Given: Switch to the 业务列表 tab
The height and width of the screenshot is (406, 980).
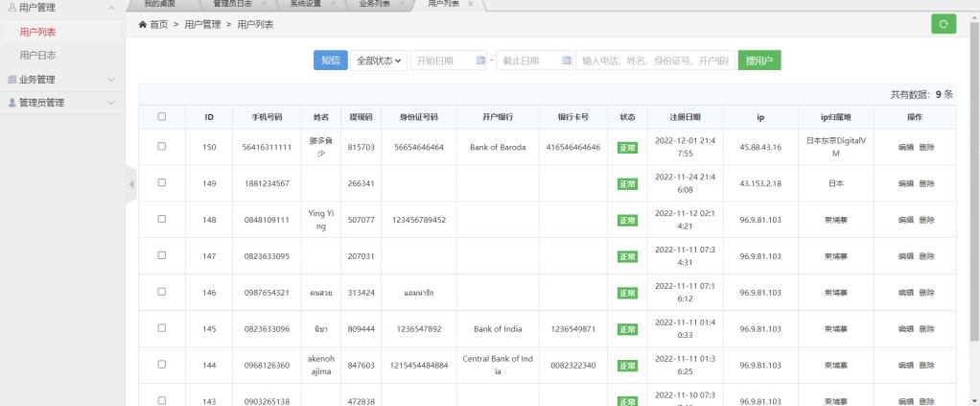Looking at the screenshot, I should [x=374, y=4].
